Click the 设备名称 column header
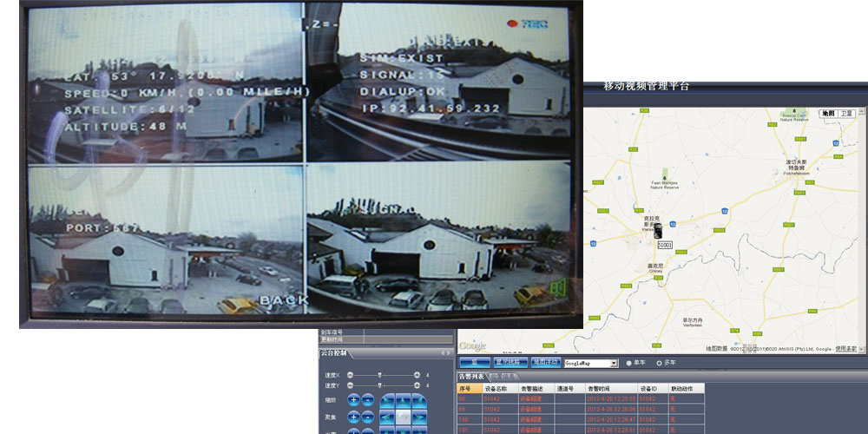Screen dimensions: 868x434 tap(501, 389)
